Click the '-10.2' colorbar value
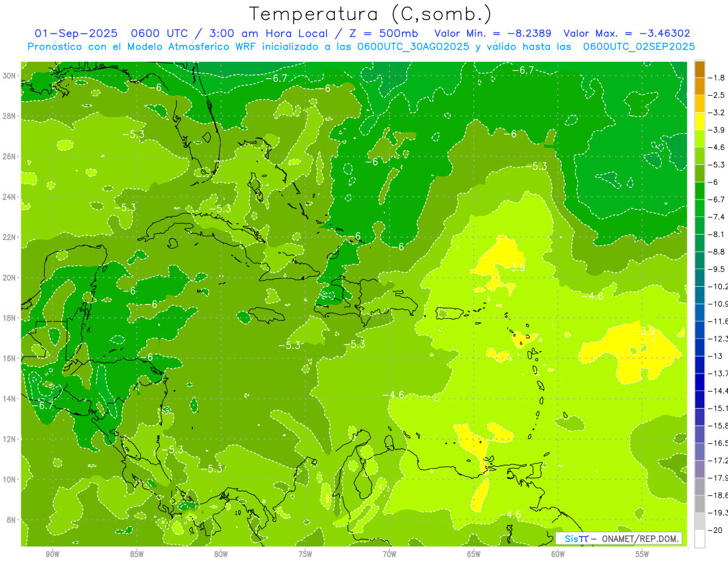 point(718,286)
